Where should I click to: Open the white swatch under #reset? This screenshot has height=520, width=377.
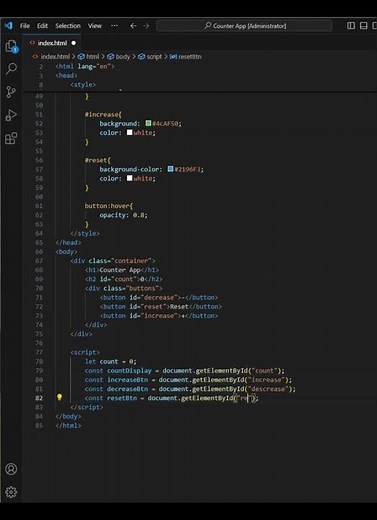coord(130,178)
